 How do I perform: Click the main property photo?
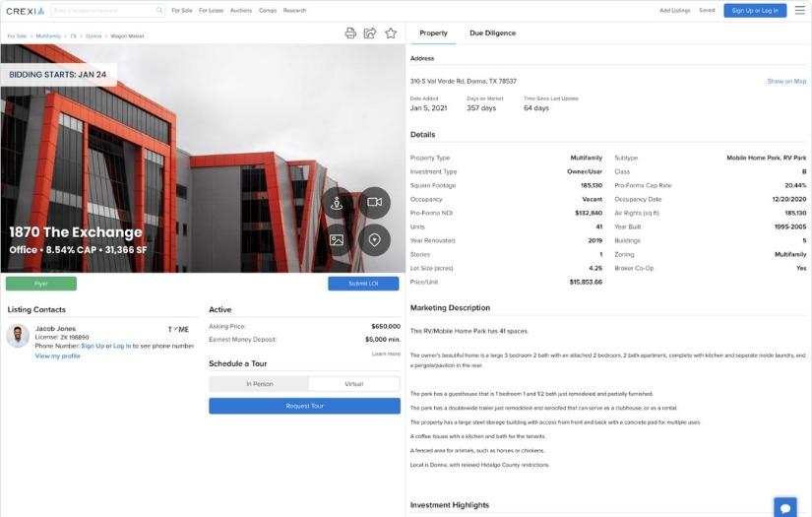[203, 158]
